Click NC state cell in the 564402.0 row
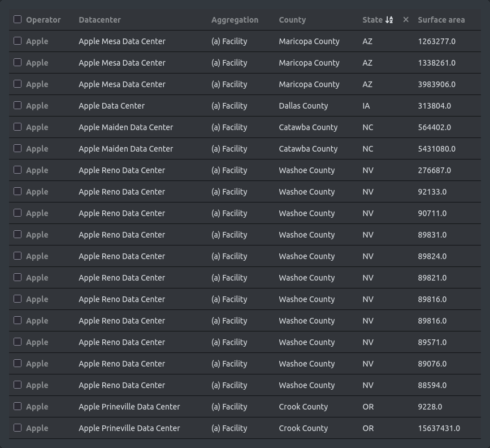This screenshot has height=448, width=490. [x=368, y=127]
